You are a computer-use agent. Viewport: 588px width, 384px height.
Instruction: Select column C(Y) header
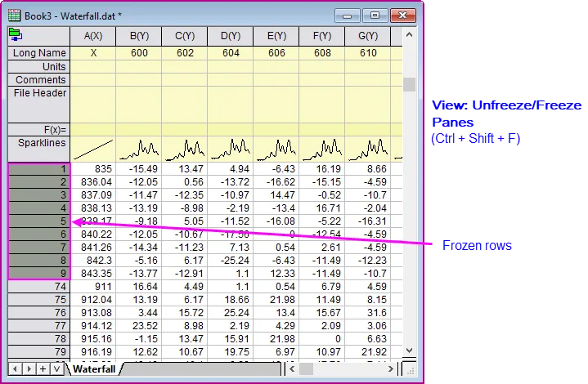point(185,36)
